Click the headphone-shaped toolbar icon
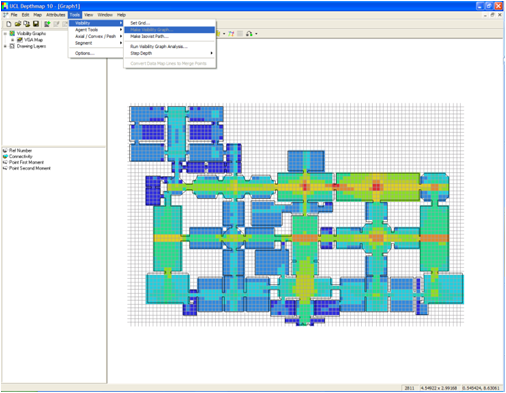 (x=249, y=34)
